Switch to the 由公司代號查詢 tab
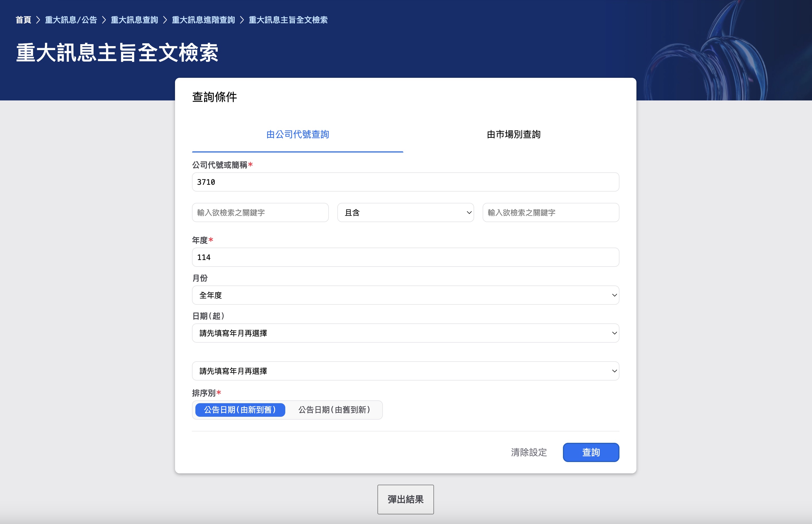Viewport: 812px width, 524px height. [297, 134]
